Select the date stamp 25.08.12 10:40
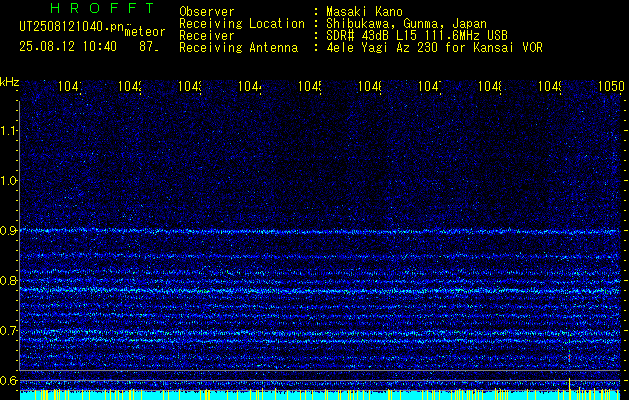Screen dimensions: 629x400 (x=68, y=47)
